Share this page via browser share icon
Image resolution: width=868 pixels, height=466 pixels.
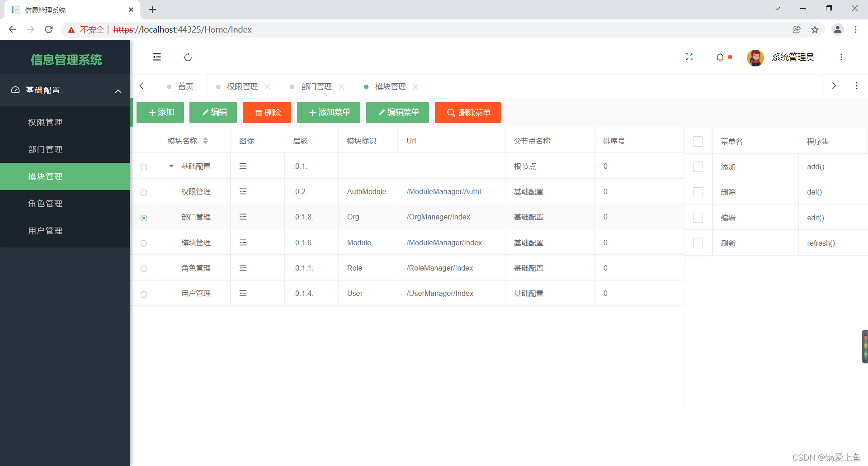click(x=797, y=29)
